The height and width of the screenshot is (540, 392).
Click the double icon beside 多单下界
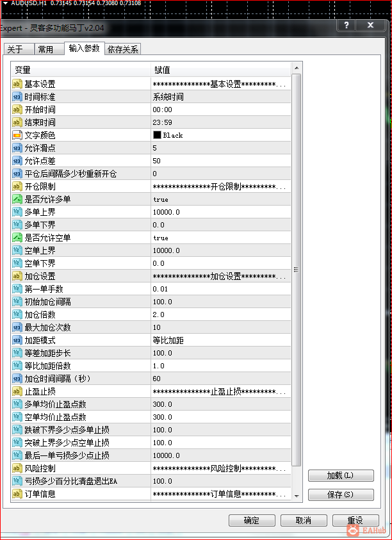(x=17, y=225)
